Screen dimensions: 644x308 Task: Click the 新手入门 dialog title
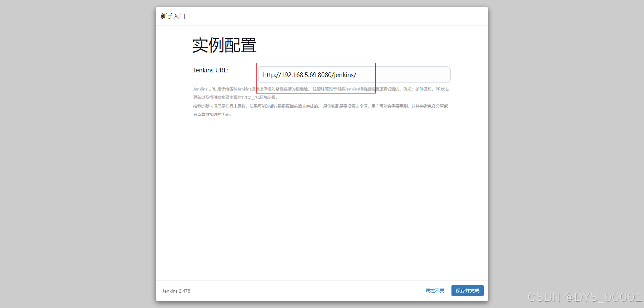tap(173, 16)
